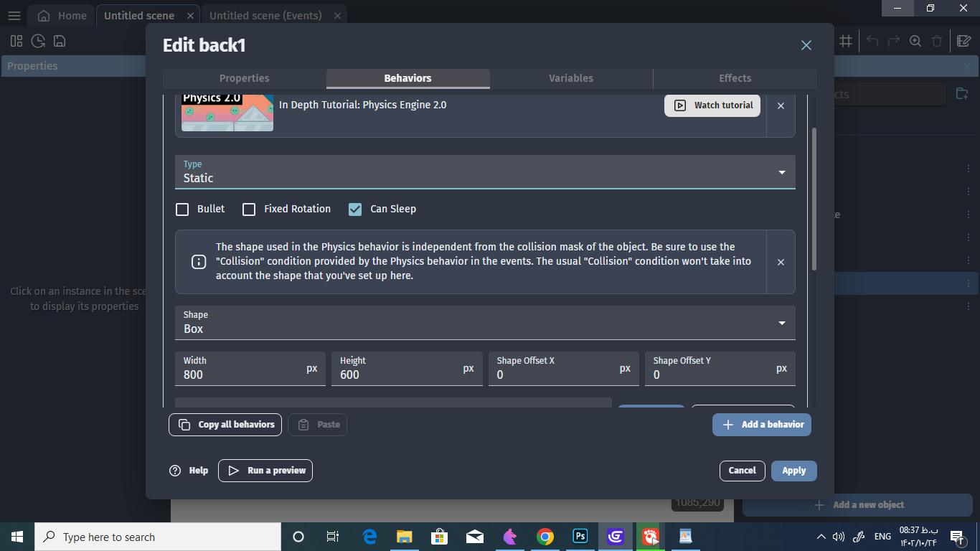Dismiss the Physics Engine tutorial card
980x551 pixels.
point(781,105)
